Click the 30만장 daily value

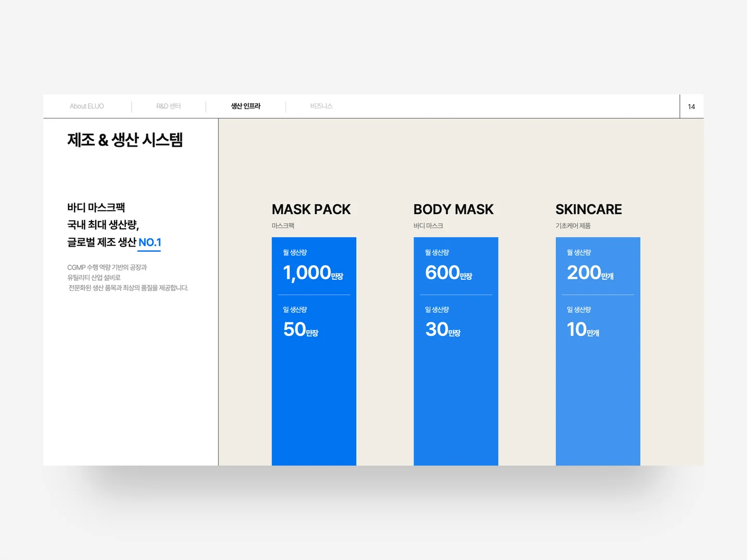[x=443, y=330]
